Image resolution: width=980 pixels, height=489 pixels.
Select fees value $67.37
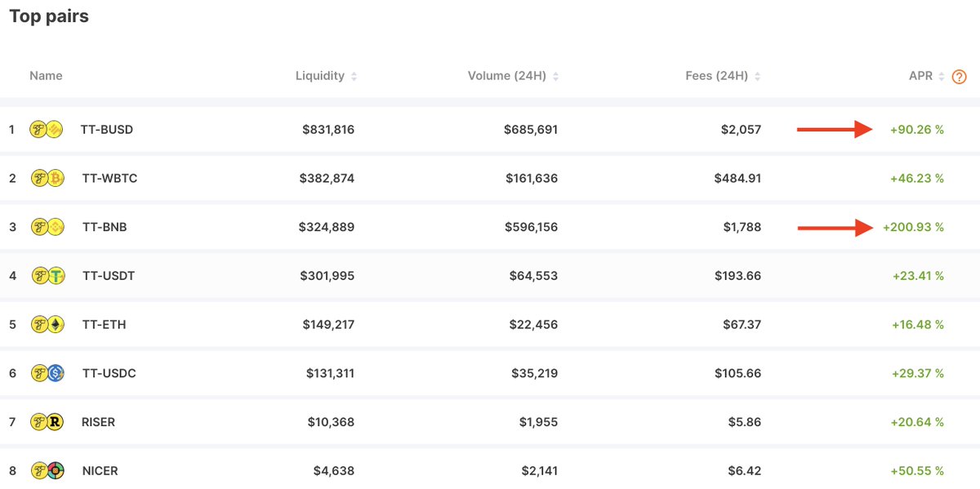742,325
